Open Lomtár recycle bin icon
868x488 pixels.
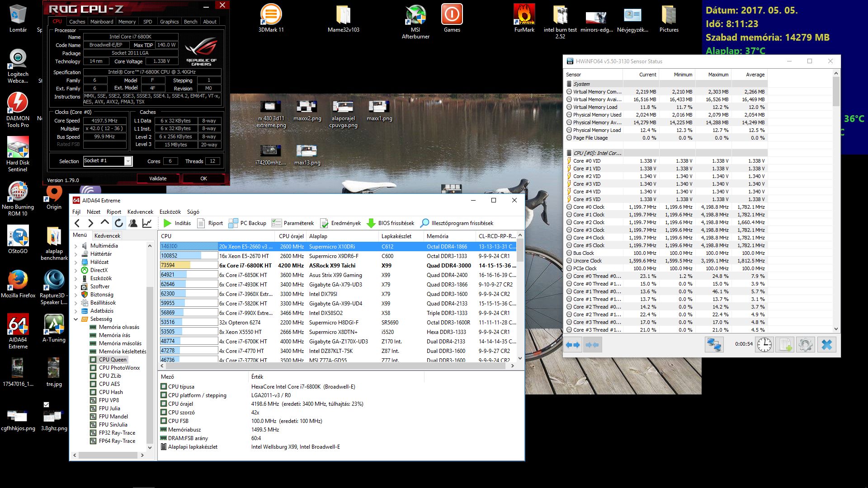(18, 18)
